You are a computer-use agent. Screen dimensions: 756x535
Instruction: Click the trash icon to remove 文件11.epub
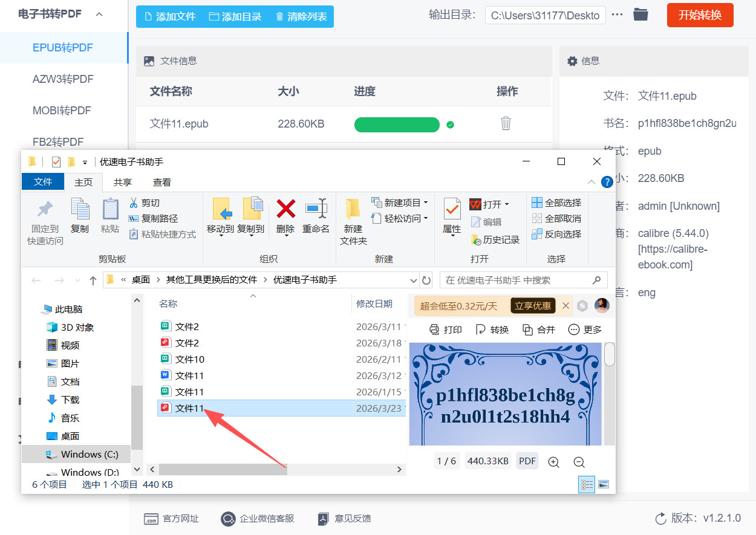click(x=506, y=124)
